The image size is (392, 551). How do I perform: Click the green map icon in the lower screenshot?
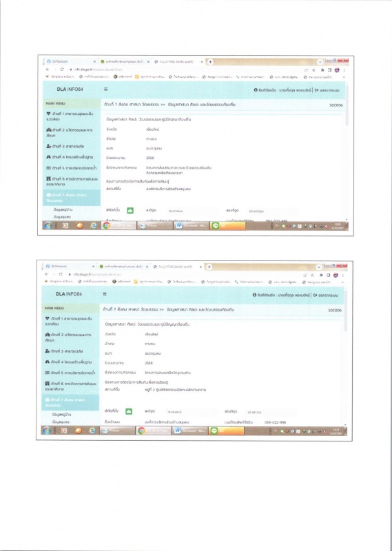pos(129,411)
